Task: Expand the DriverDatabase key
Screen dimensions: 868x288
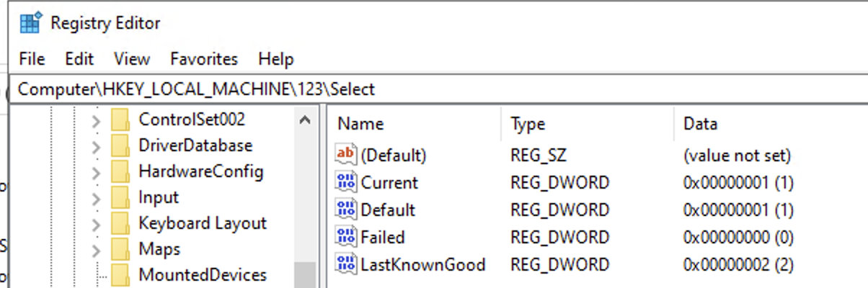Action: pyautogui.click(x=96, y=146)
